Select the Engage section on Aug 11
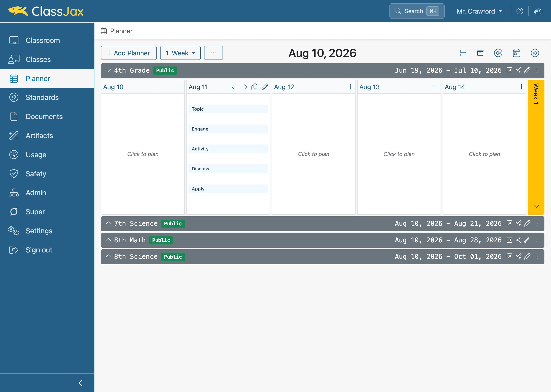The height and width of the screenshot is (392, 551). tap(228, 129)
